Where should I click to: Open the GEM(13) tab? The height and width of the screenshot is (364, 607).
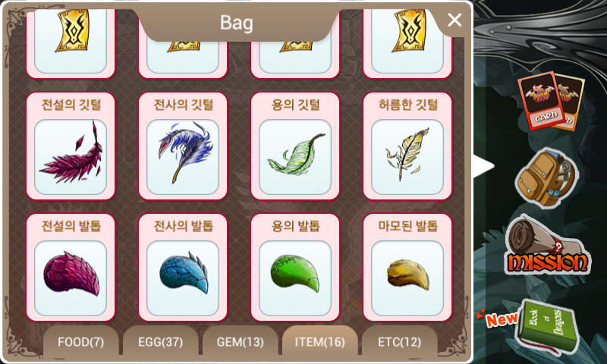pyautogui.click(x=241, y=341)
